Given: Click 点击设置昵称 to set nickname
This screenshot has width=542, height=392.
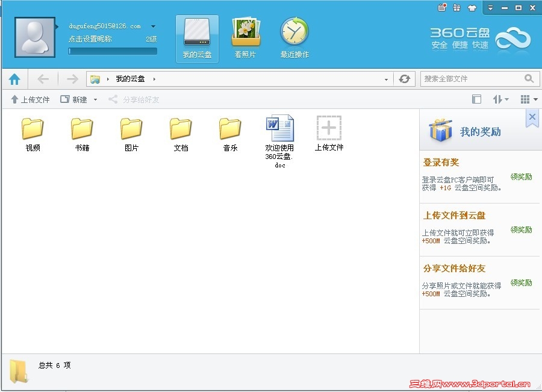Looking at the screenshot, I should click(x=90, y=39).
